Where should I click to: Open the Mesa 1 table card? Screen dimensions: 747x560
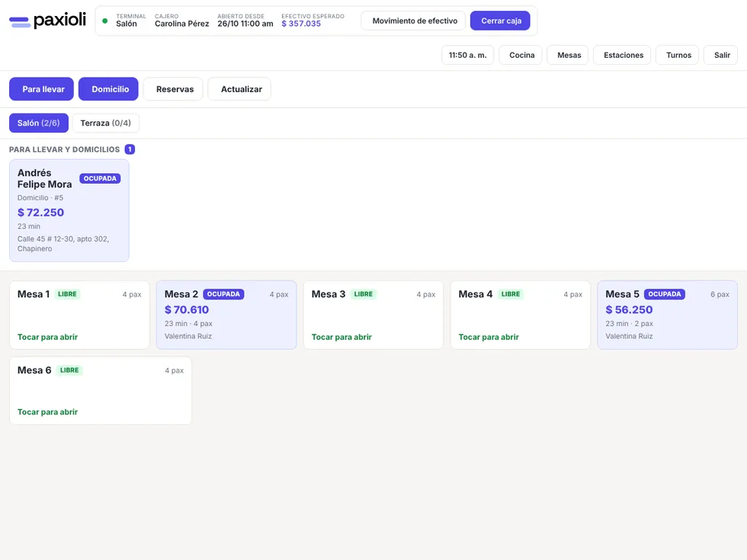(x=79, y=315)
